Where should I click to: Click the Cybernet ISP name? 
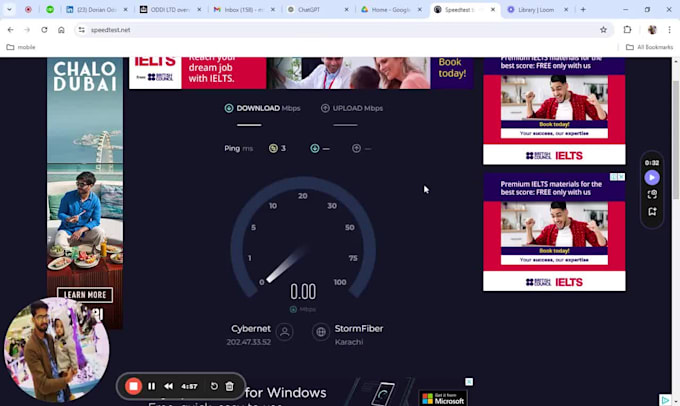coord(251,329)
